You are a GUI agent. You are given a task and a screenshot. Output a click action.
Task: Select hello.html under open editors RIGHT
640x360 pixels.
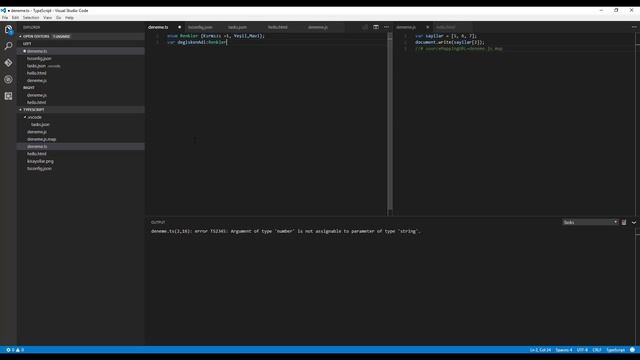(80, 102)
